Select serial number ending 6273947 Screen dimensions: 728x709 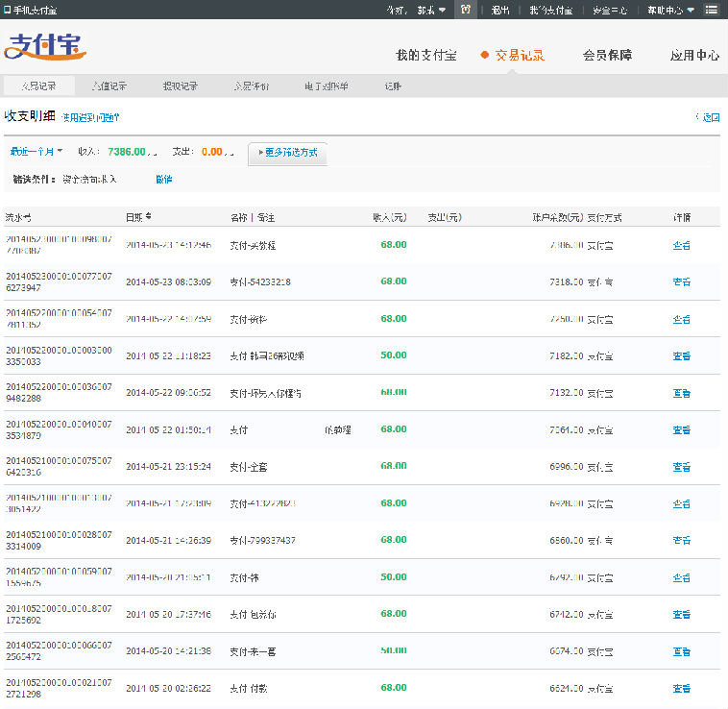coord(59,281)
